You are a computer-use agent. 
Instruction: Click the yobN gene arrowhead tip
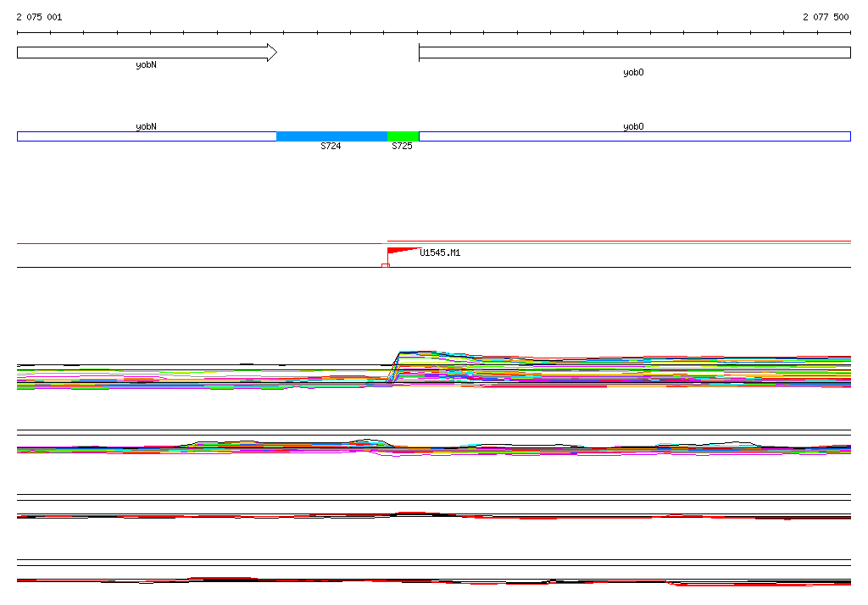[x=273, y=53]
